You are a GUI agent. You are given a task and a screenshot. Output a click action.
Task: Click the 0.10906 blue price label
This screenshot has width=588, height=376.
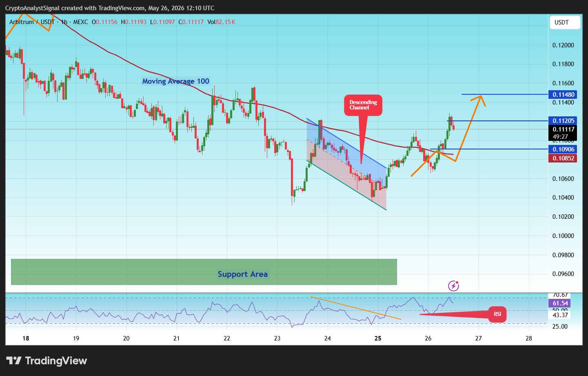[x=563, y=149]
